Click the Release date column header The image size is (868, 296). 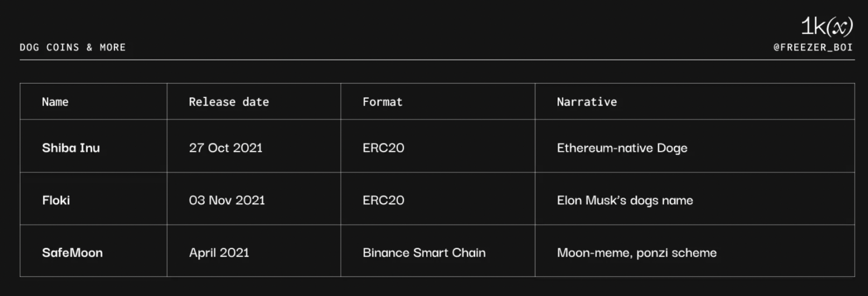tap(228, 102)
